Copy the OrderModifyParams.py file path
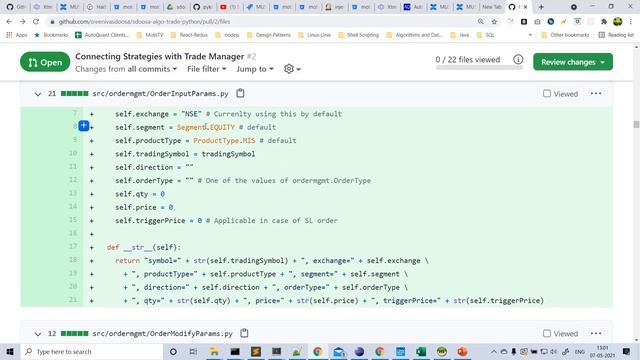This screenshot has width=640, height=360. point(244,333)
